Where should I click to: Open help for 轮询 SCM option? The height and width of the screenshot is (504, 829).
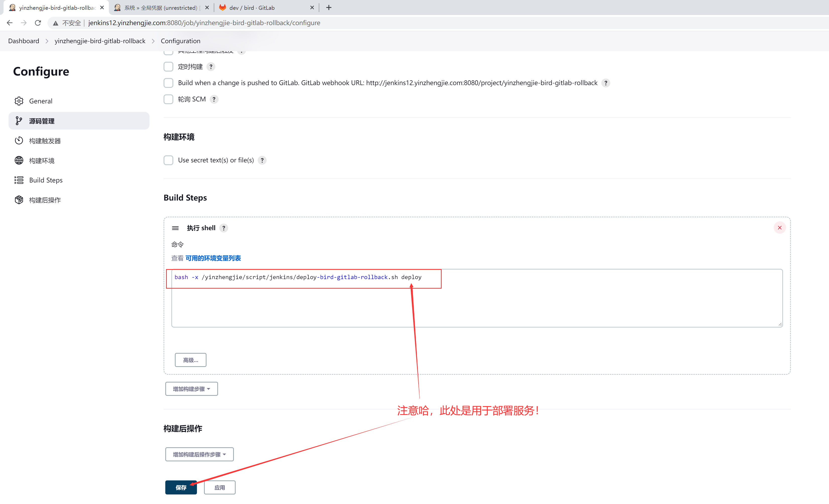pyautogui.click(x=214, y=100)
